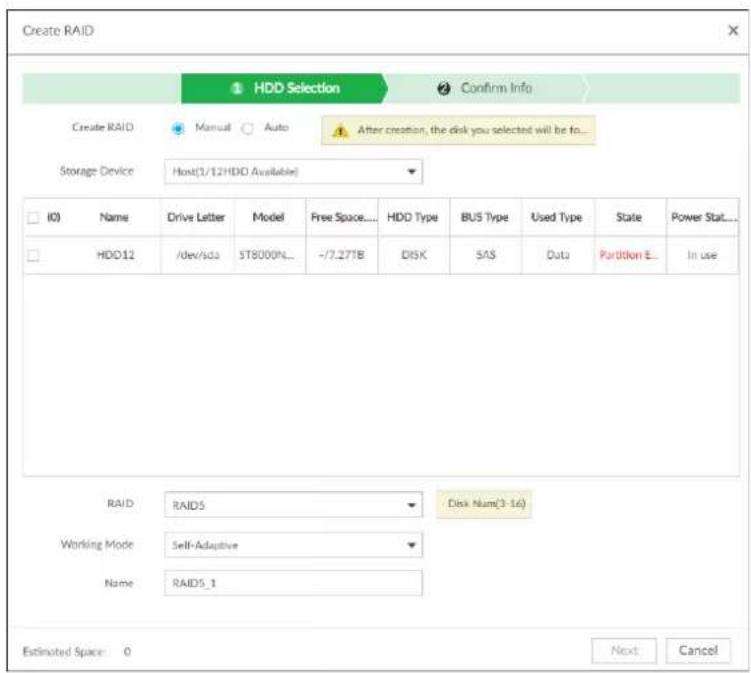Click the -/7.27TB free space cell

[341, 255]
